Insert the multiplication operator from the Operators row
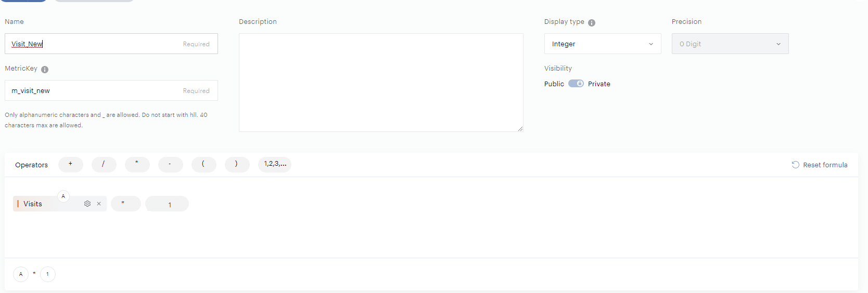Image resolution: width=868 pixels, height=293 pixels. coord(137,164)
